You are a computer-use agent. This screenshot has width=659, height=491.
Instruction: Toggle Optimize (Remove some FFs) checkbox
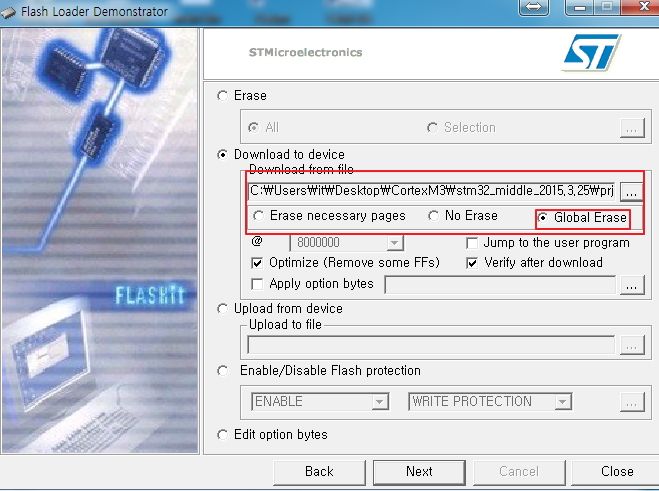click(257, 263)
